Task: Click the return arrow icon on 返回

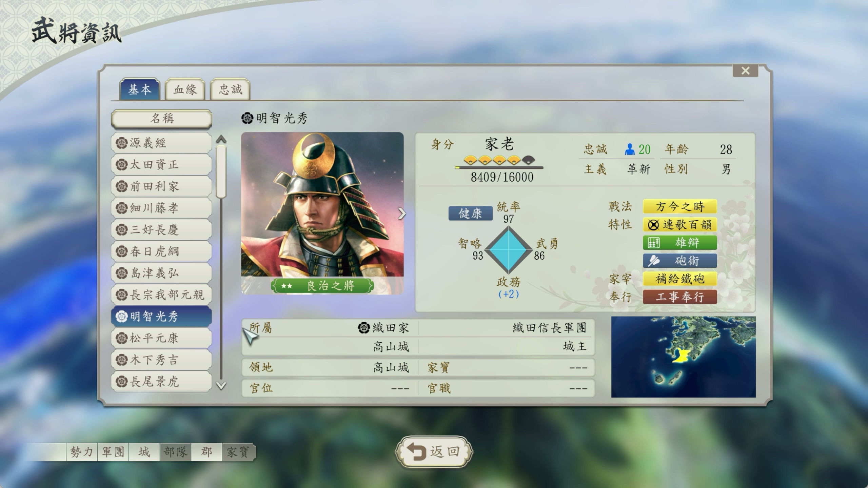Action: [x=417, y=451]
